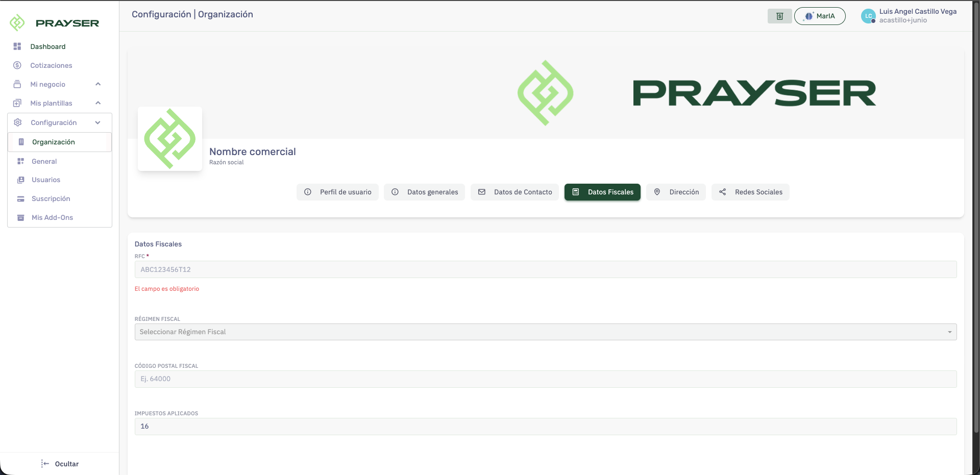
Task: Toggle the Mis plantillas chevron
Action: point(98,103)
